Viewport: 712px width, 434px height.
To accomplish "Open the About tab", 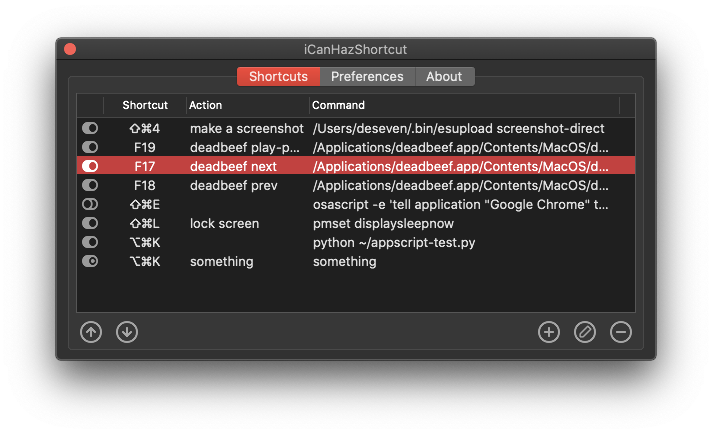I will coord(444,77).
